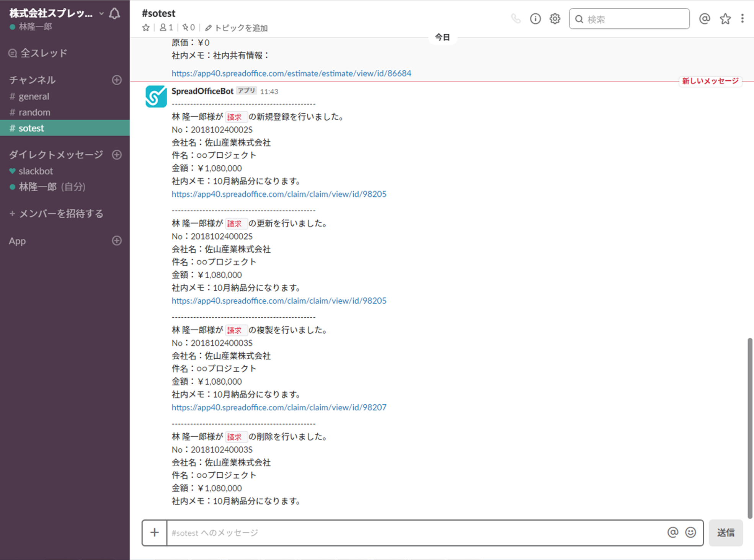Click the message timestamp 11:43

[269, 91]
